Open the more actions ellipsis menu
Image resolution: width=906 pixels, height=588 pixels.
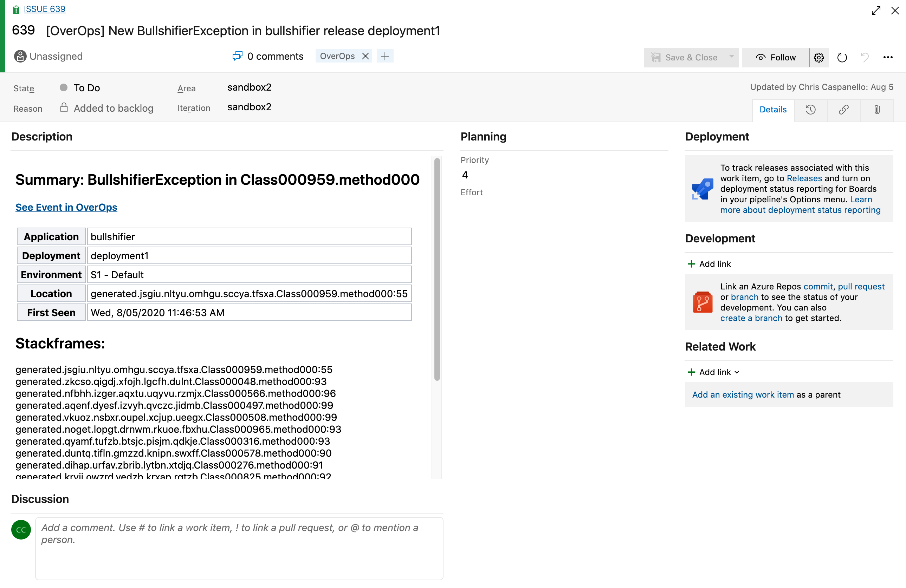pyautogui.click(x=888, y=58)
